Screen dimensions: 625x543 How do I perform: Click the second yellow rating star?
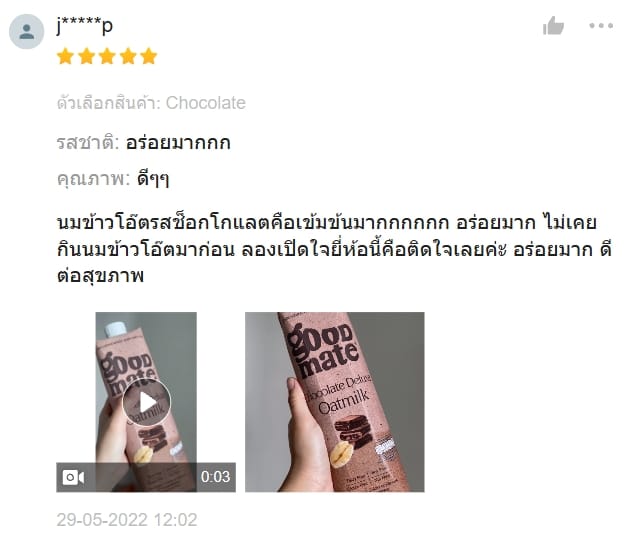coord(86,56)
